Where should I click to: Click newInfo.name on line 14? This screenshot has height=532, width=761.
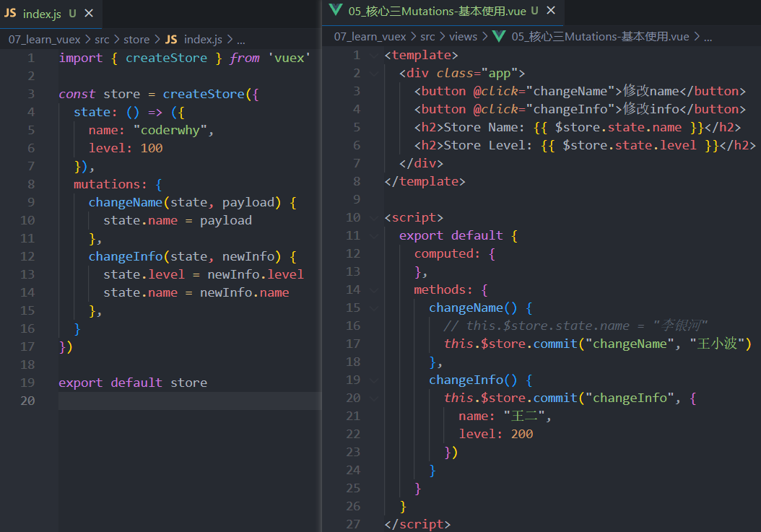point(244,292)
